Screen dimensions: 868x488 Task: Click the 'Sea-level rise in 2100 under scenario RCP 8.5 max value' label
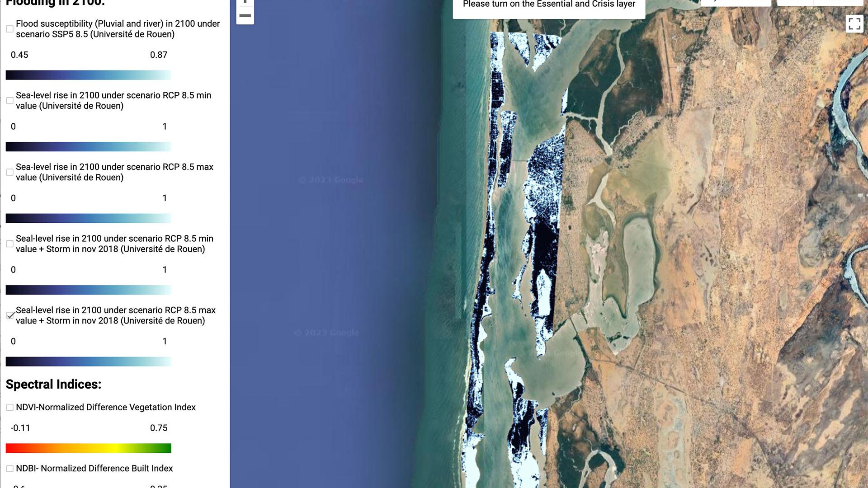[x=114, y=172]
